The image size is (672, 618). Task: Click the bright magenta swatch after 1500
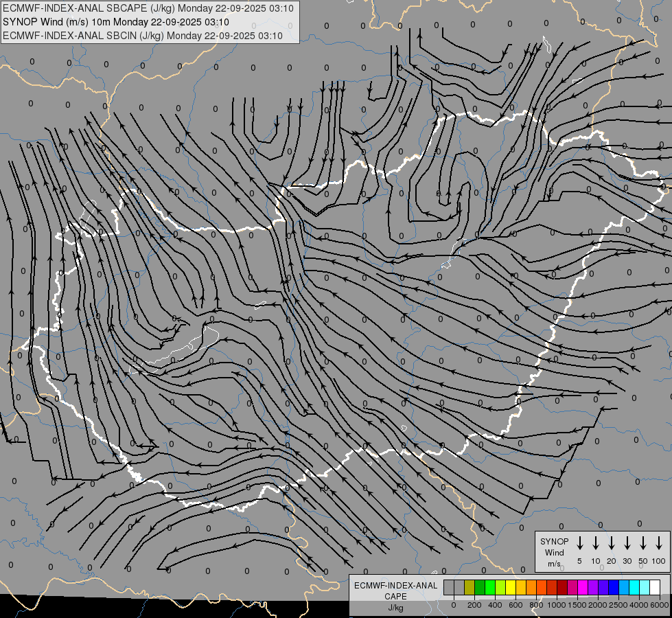(x=583, y=587)
